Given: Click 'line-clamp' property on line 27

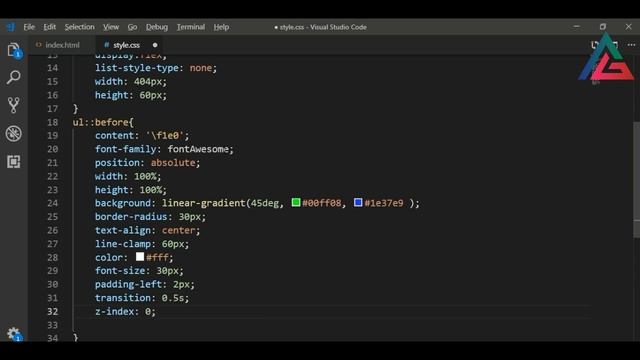Looking at the screenshot, I should pyautogui.click(x=122, y=244).
